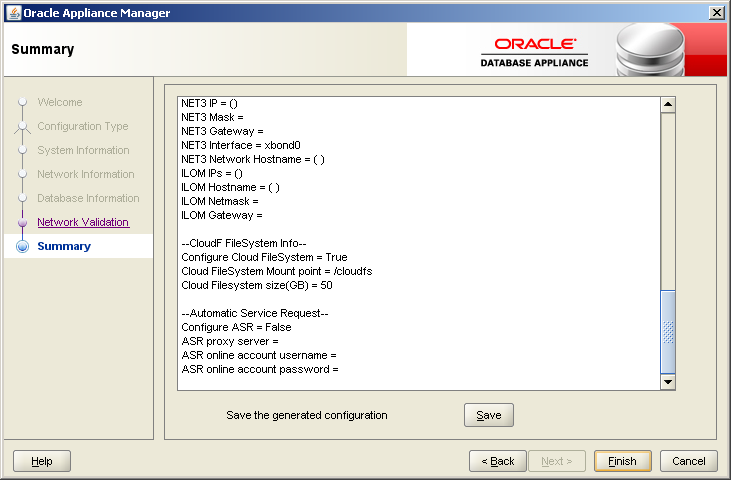Click 'NET3 IP = ()' line
Viewport: 731px width, 480px height.
[x=209, y=103]
